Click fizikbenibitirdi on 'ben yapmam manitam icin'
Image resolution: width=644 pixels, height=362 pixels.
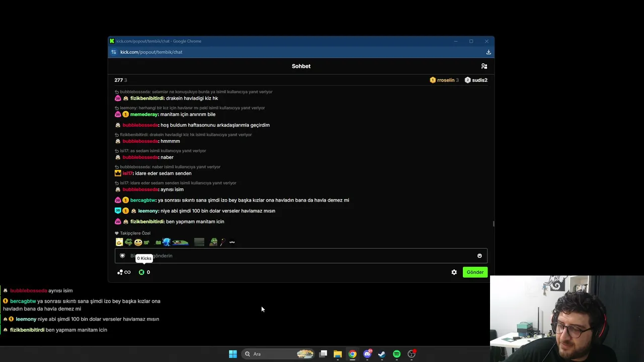(147, 222)
